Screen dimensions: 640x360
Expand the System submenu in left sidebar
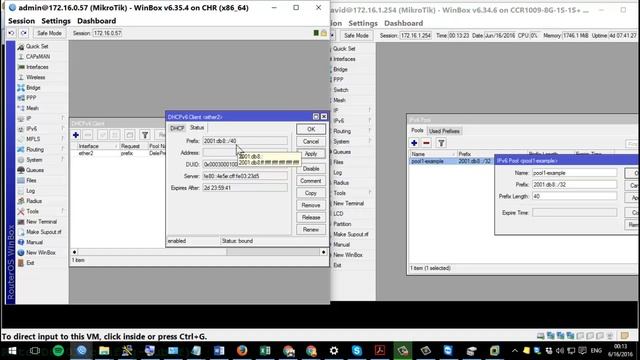point(40,160)
